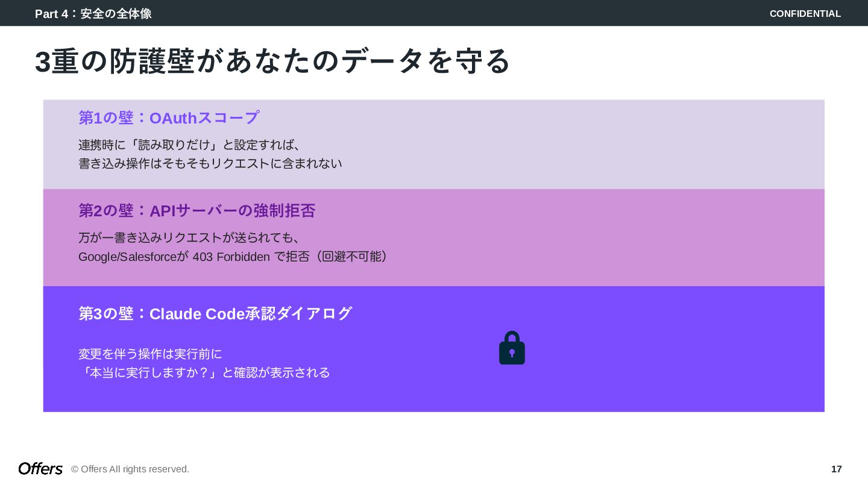Click the line 「本当に実行しますか?」と確認が表示される
868x488 pixels.
pos(204,372)
